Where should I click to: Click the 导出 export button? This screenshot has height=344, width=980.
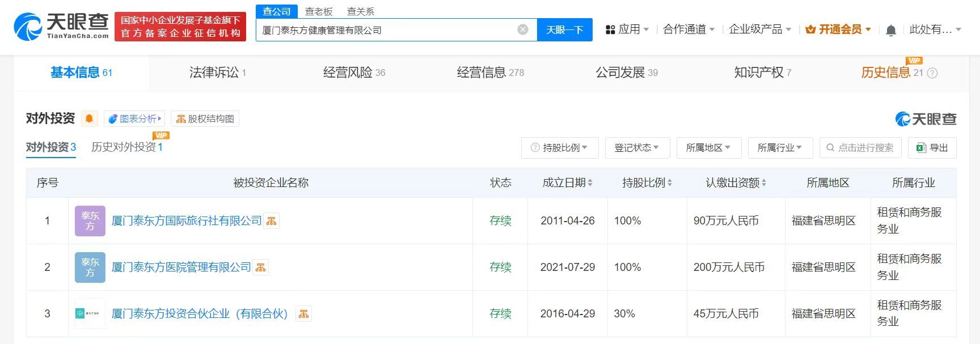click(932, 148)
